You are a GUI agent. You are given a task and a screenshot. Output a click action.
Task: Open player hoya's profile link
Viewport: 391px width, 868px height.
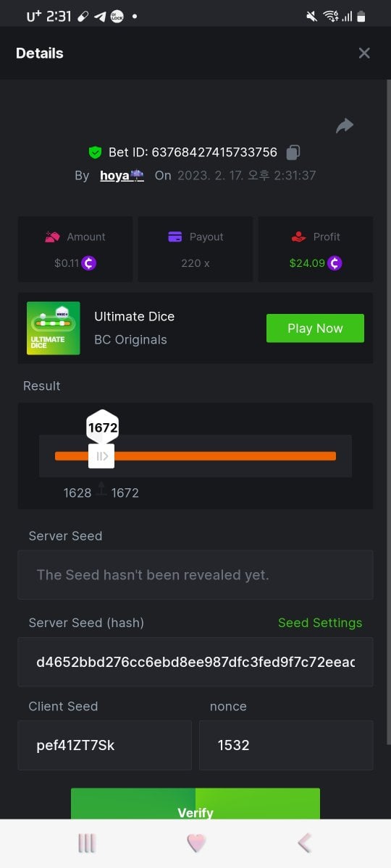(122, 175)
